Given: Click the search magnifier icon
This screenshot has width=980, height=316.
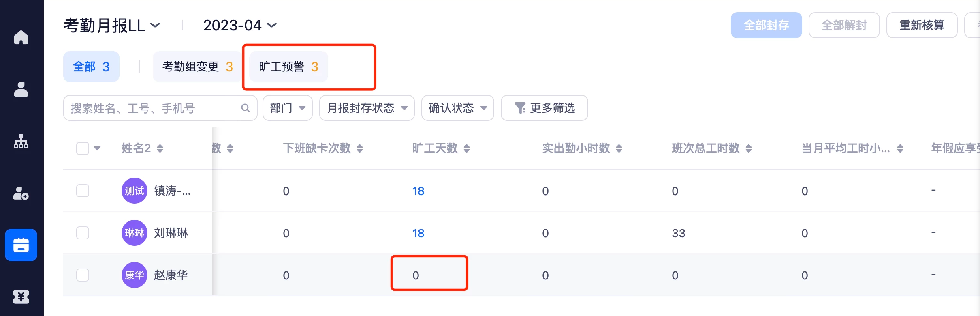Looking at the screenshot, I should coord(246,108).
